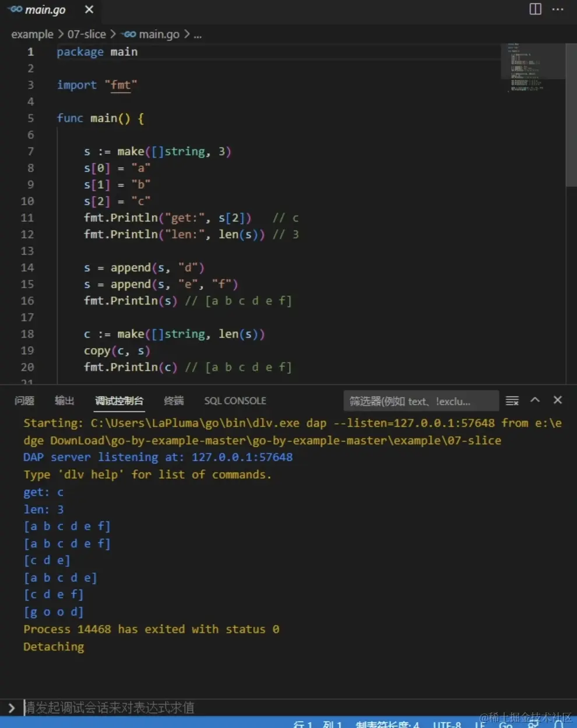
Task: Switch to the SQL CONSOLE panel tab
Action: click(235, 401)
